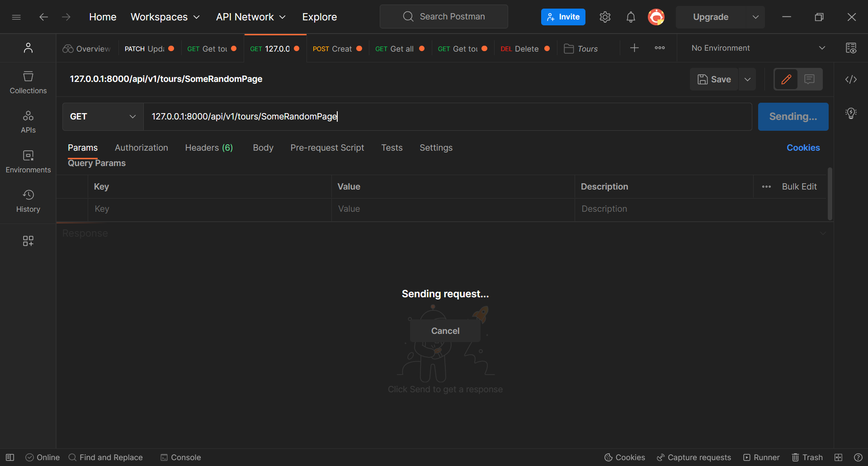Cancel the request being sent
Screen dimensions: 868x466
[445, 331]
